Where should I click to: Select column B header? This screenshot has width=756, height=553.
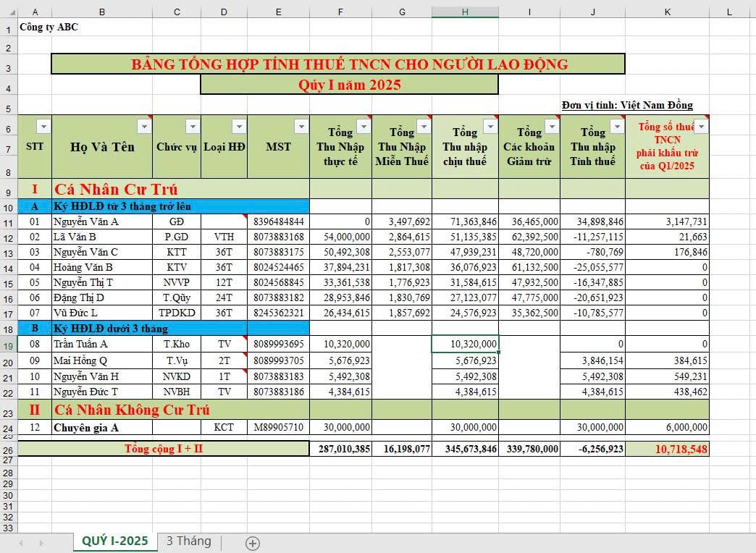[x=101, y=12]
